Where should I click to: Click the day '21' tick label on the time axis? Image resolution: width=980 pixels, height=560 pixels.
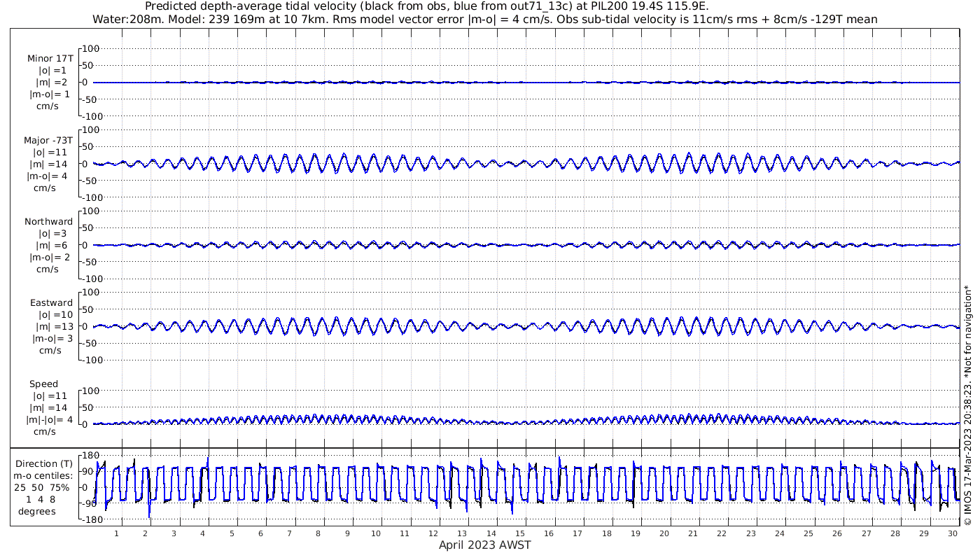[x=693, y=533]
